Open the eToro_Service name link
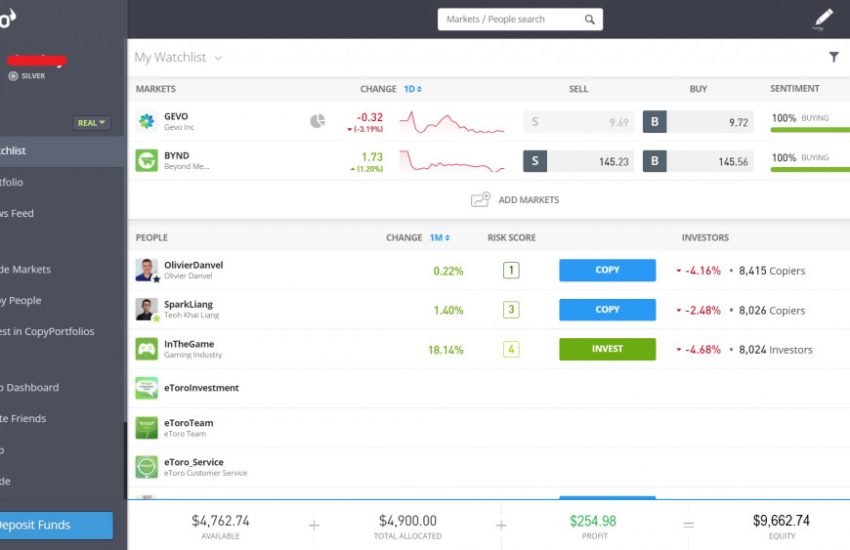Viewport: 850px width, 550px height. pos(194,462)
